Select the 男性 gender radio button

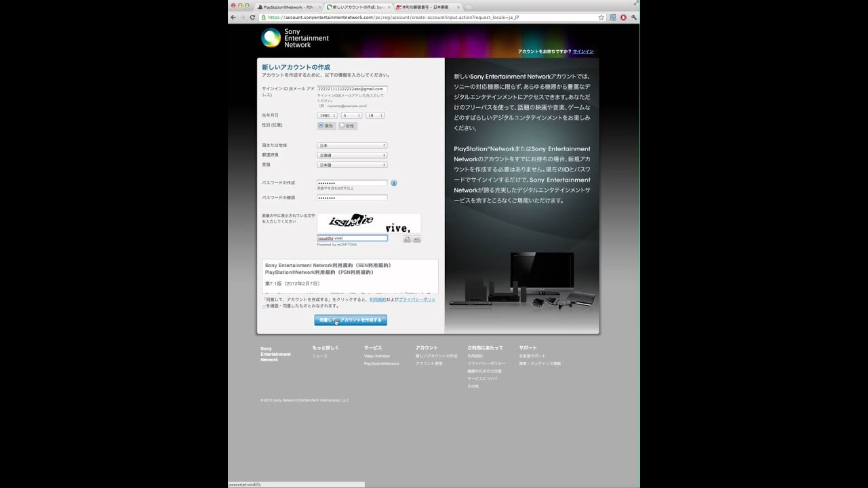tap(321, 125)
